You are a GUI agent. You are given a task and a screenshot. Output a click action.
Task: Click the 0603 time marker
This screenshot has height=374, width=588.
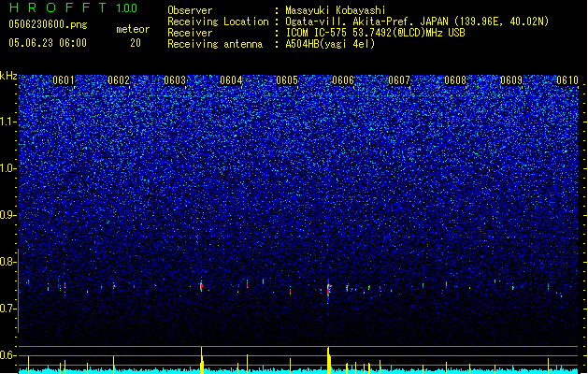(175, 80)
